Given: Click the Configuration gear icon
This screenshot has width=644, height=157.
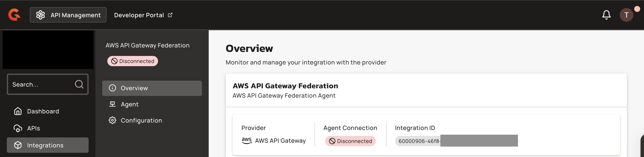Looking at the screenshot, I should (x=112, y=120).
